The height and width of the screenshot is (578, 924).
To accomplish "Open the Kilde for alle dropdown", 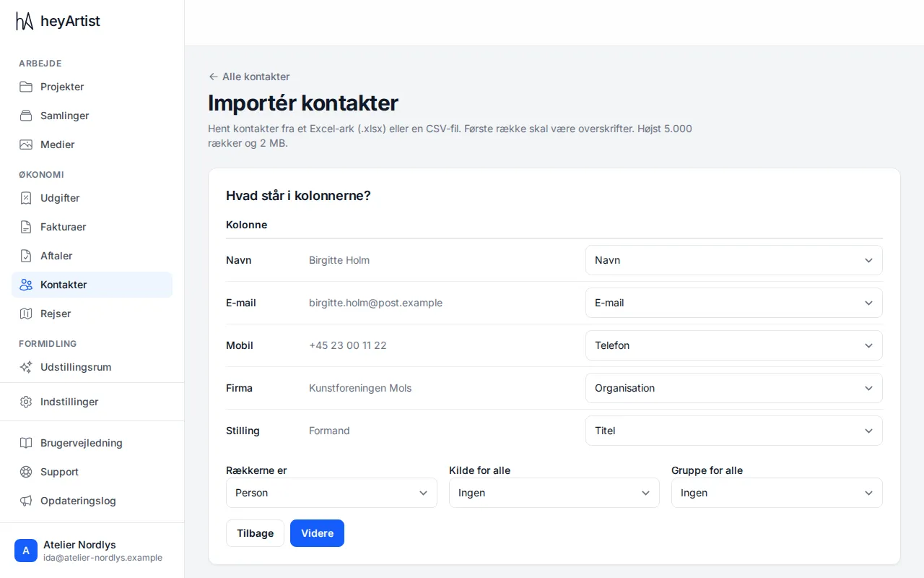I will (x=554, y=493).
